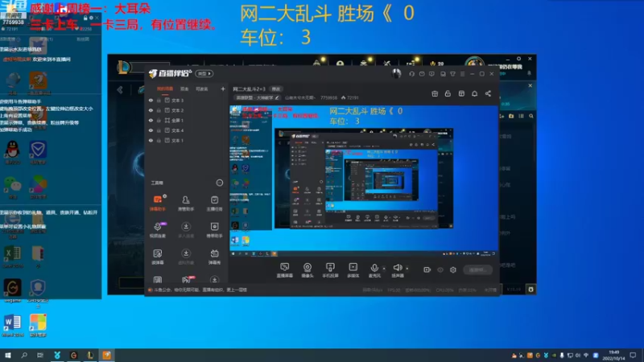Screen dimensions: 644x362
Task: Select the 全屏 1 layer row
Action: (x=187, y=120)
